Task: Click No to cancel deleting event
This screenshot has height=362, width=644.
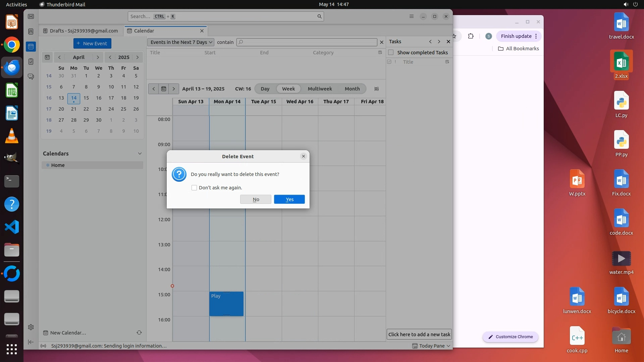Action: click(256, 199)
